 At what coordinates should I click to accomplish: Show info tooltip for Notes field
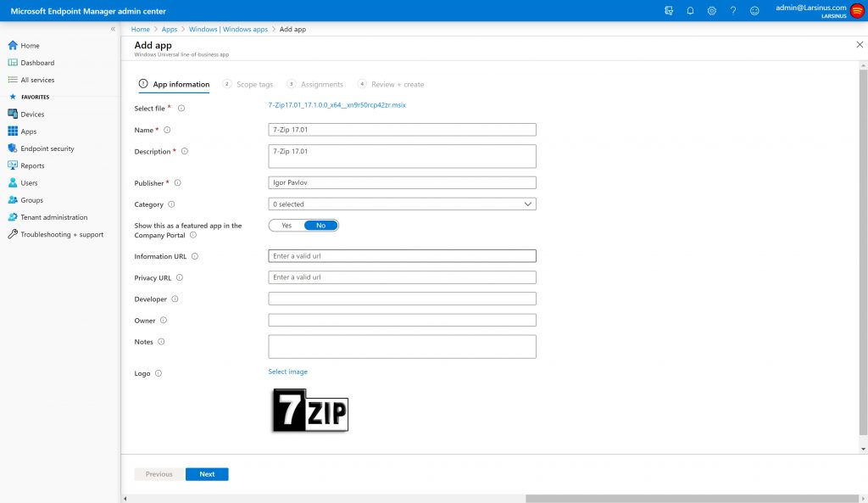pyautogui.click(x=161, y=342)
